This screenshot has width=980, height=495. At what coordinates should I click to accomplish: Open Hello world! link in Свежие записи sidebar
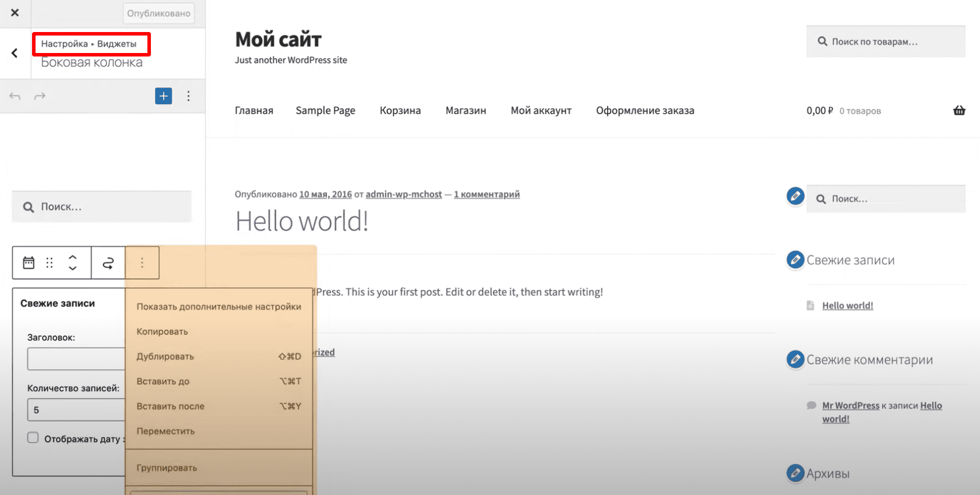pyautogui.click(x=848, y=306)
